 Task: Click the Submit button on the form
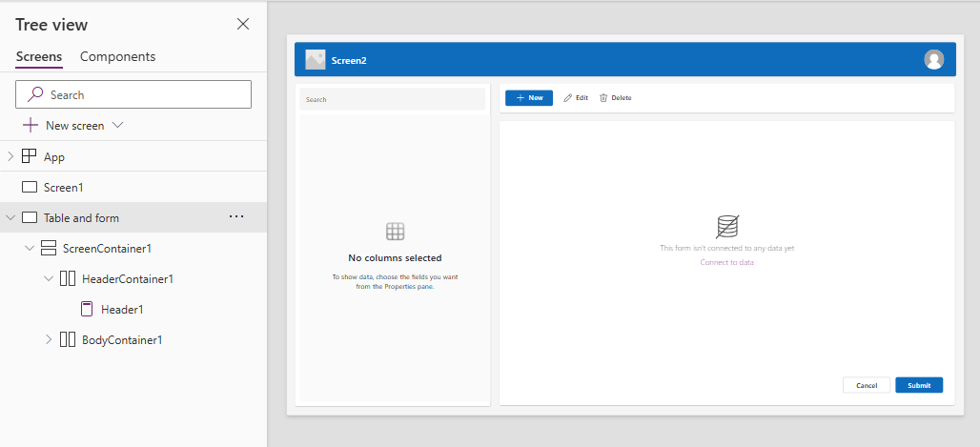coord(919,385)
